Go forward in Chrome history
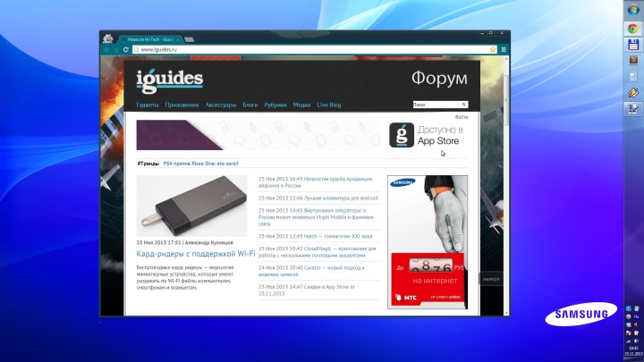644x362 pixels. pos(115,49)
